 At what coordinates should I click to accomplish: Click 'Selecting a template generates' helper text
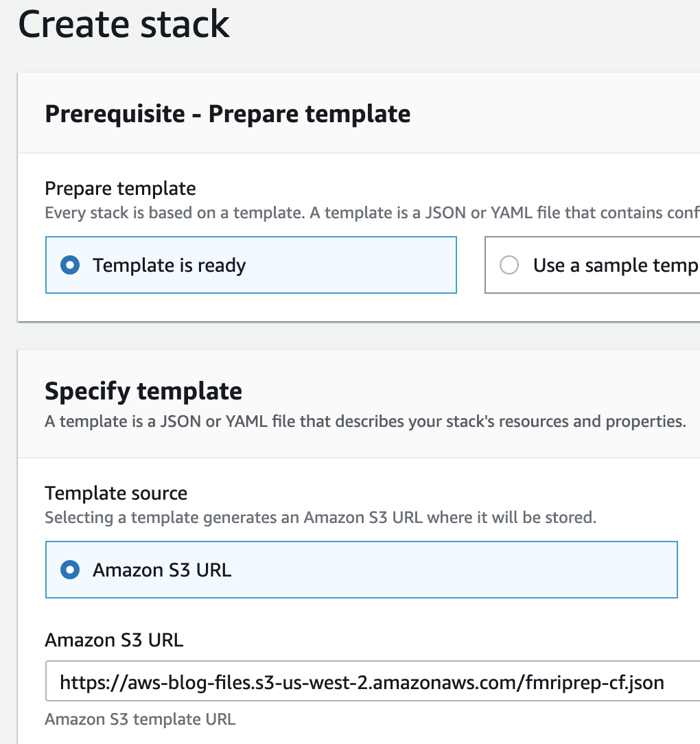[320, 518]
